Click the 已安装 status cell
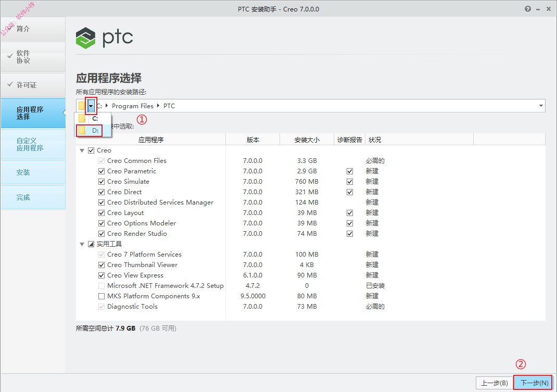 click(x=375, y=286)
